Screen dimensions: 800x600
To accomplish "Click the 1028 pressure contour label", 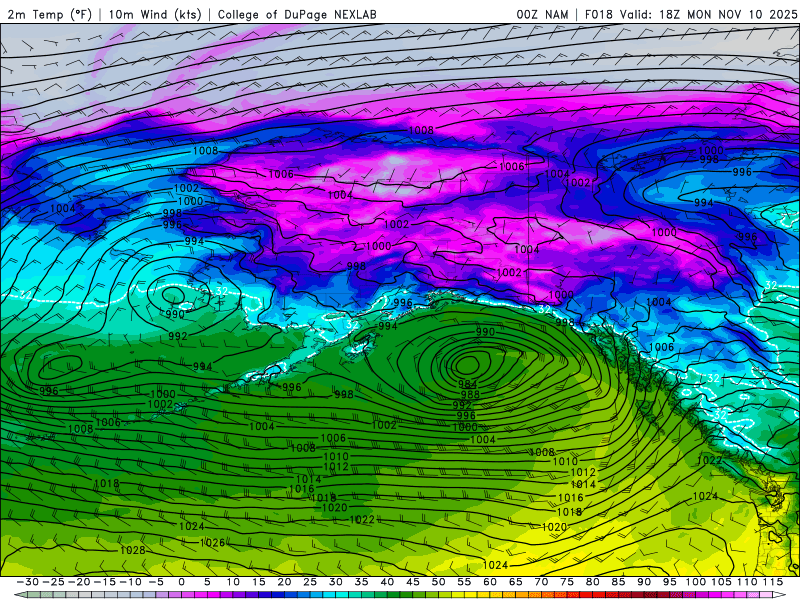I will tap(133, 550).
